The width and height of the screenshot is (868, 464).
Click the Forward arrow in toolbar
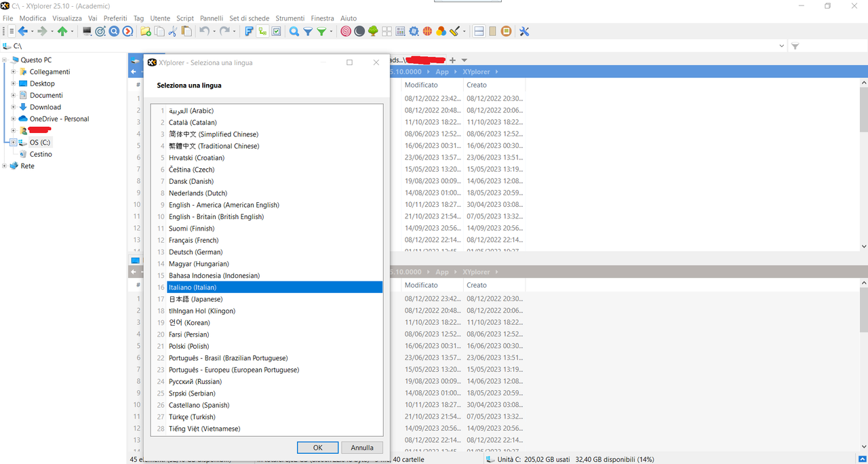[42, 31]
